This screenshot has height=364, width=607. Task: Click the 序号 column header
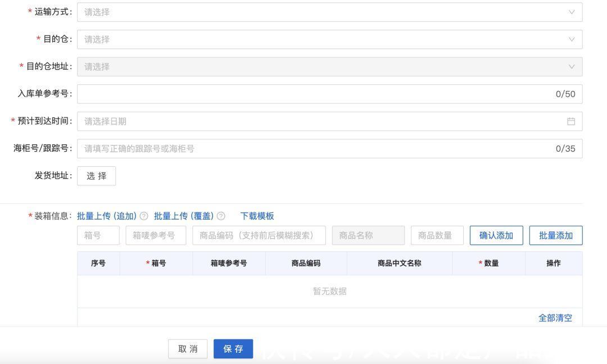[98, 263]
